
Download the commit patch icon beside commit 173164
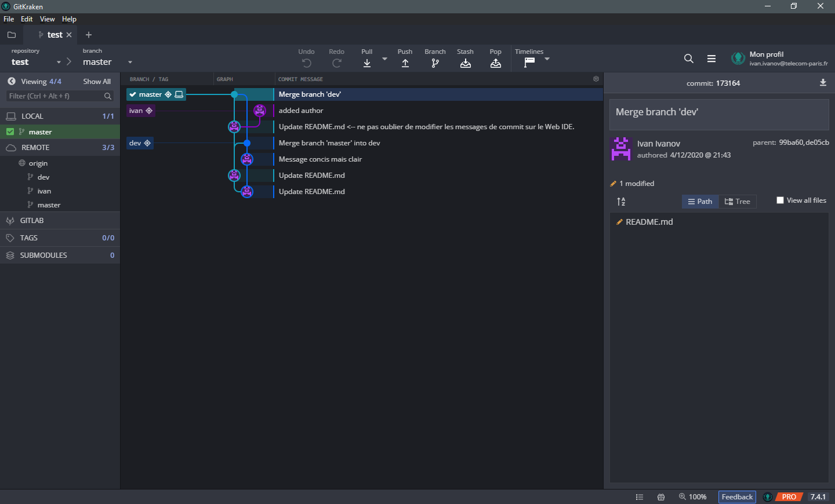click(823, 83)
